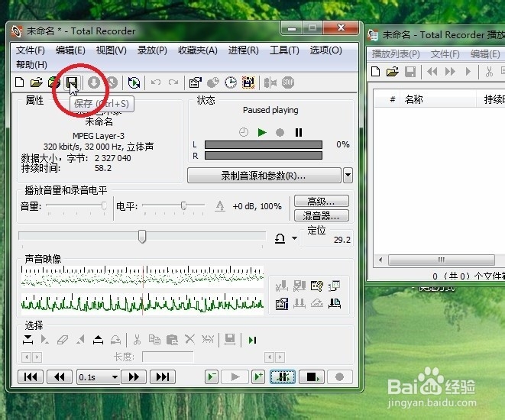Click the 混音器... button
This screenshot has height=420, width=505.
coord(322,215)
